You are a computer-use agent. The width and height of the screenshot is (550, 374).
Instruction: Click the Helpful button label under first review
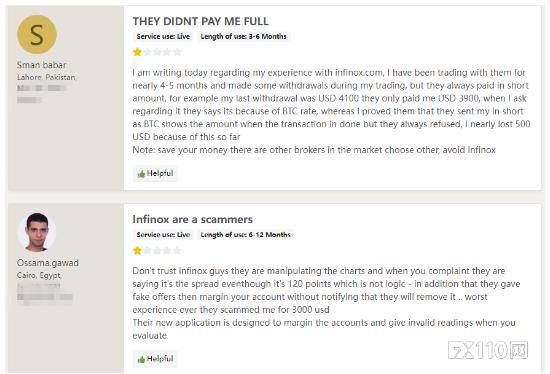pos(160,173)
